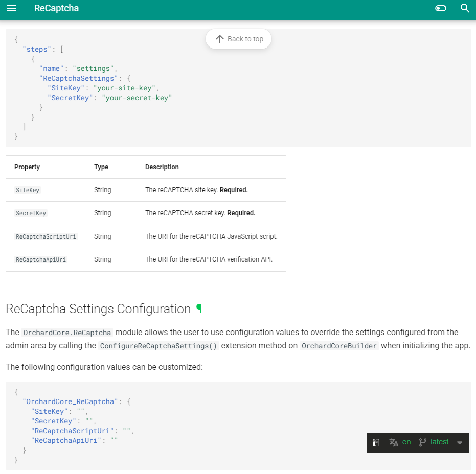Click the reCAPTCHA site key description
476x474 pixels.
coord(196,190)
